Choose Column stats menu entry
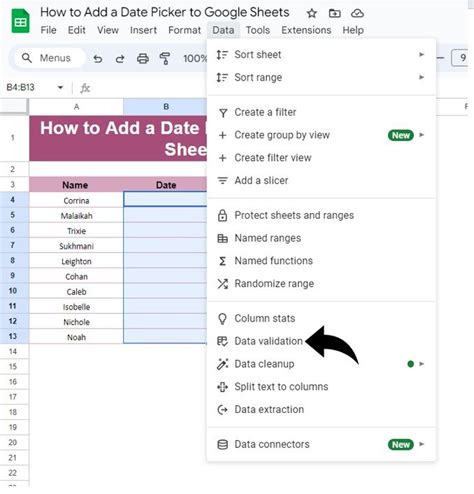 tap(321, 319)
